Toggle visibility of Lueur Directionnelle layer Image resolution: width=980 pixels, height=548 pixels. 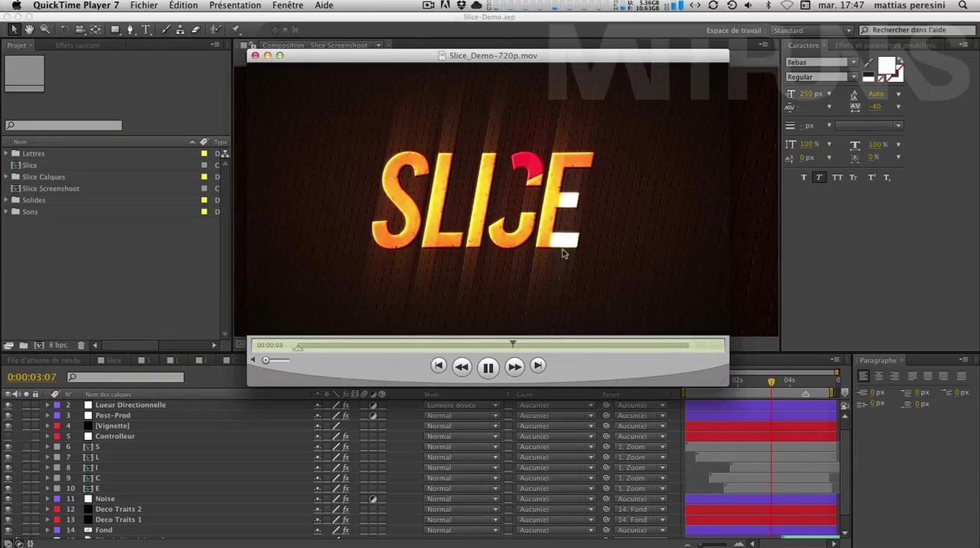click(x=8, y=405)
